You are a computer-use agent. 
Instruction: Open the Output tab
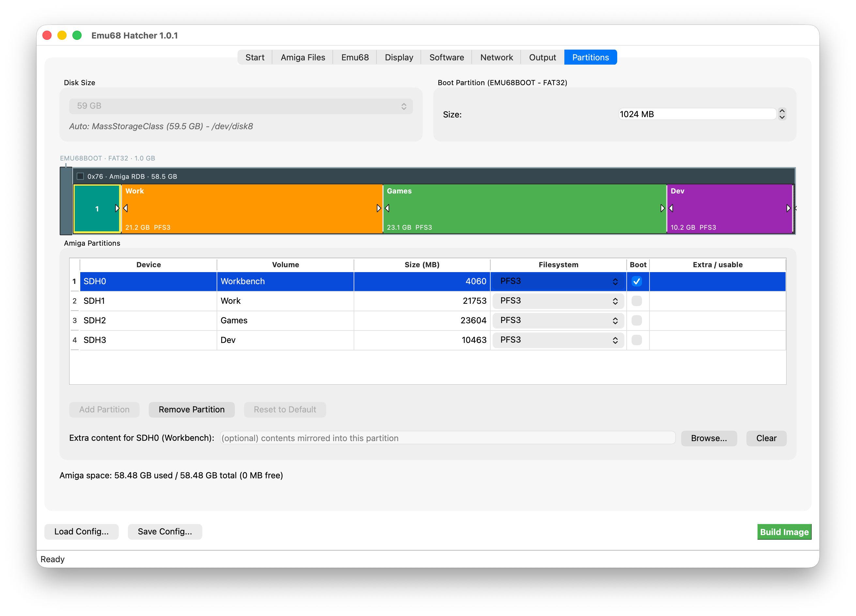pos(543,57)
